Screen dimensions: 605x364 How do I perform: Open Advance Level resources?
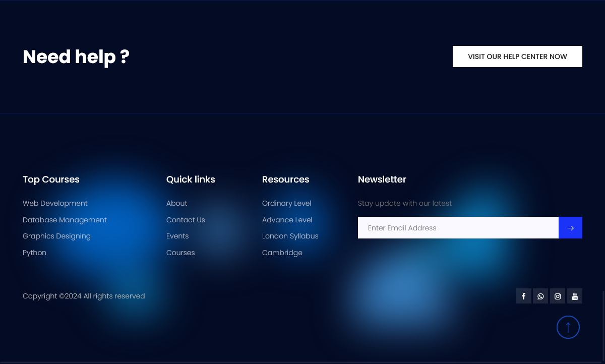(287, 220)
